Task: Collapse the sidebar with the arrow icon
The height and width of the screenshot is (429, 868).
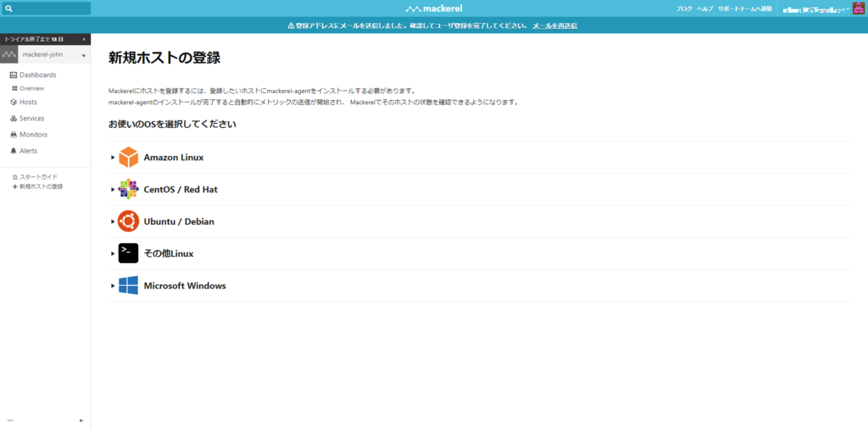Action: pyautogui.click(x=81, y=421)
